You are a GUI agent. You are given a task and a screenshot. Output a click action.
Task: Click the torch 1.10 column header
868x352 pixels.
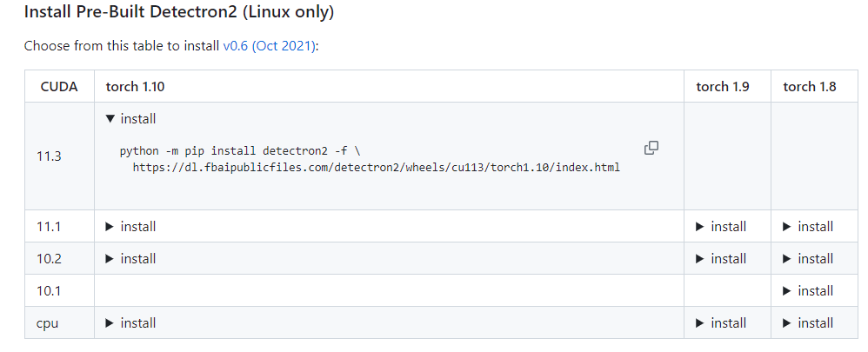(x=135, y=86)
